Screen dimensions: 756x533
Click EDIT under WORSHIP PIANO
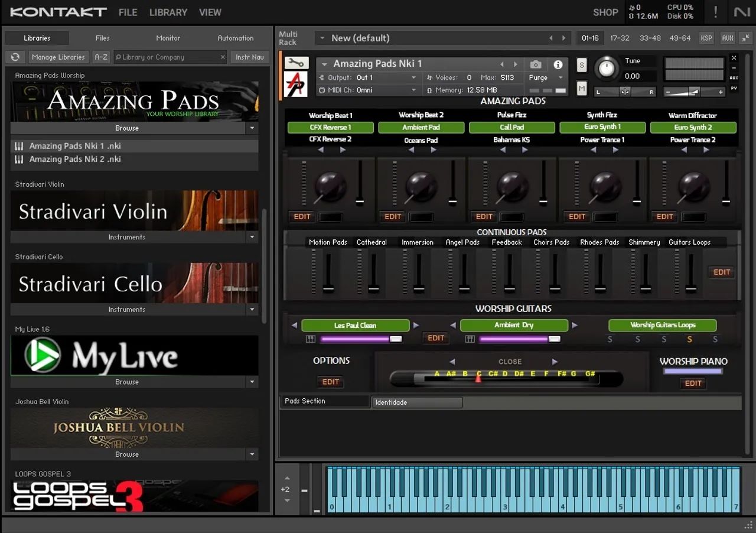click(693, 383)
